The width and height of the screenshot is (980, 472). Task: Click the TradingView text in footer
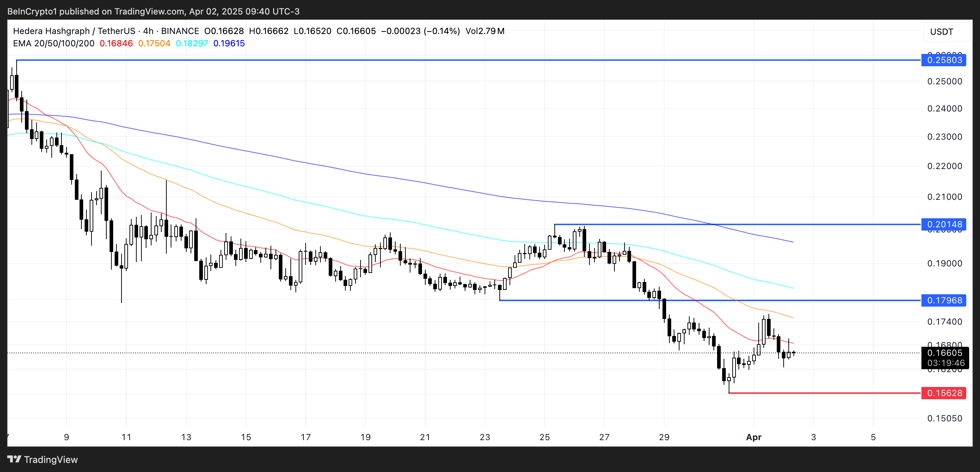pos(51,459)
